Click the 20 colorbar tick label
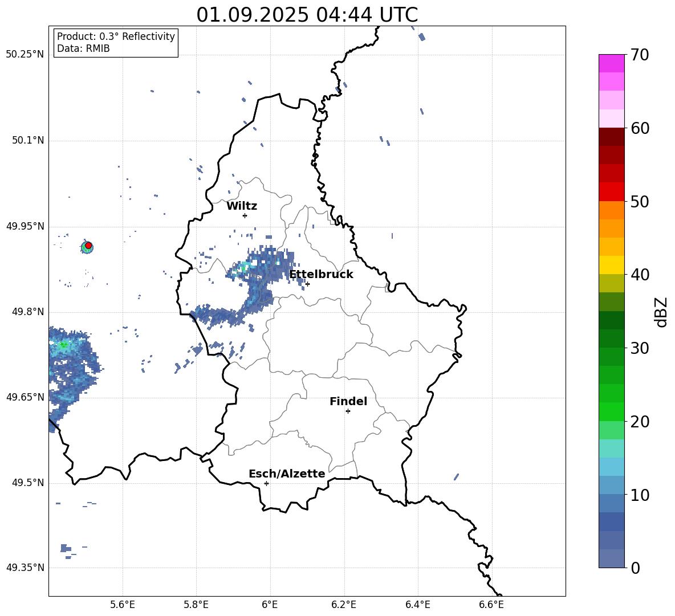The image size is (675, 616). tap(640, 422)
